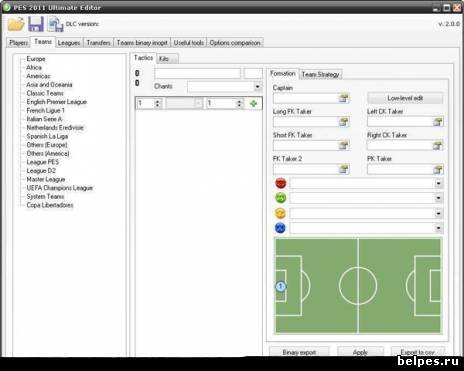464x371 pixels.
Task: Select goalkeeper marker 1 on pitch
Action: [x=281, y=286]
